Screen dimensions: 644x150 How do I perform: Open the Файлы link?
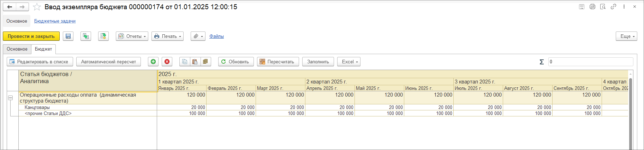click(216, 36)
